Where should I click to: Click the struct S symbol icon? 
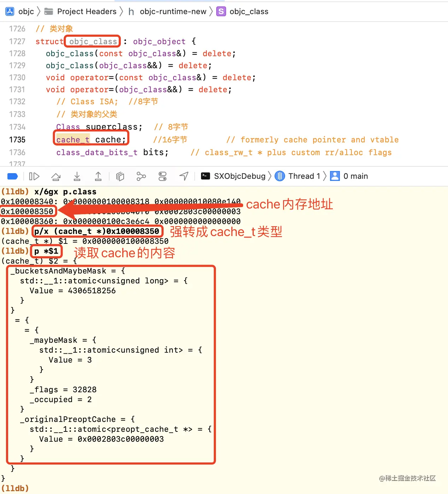click(x=221, y=11)
